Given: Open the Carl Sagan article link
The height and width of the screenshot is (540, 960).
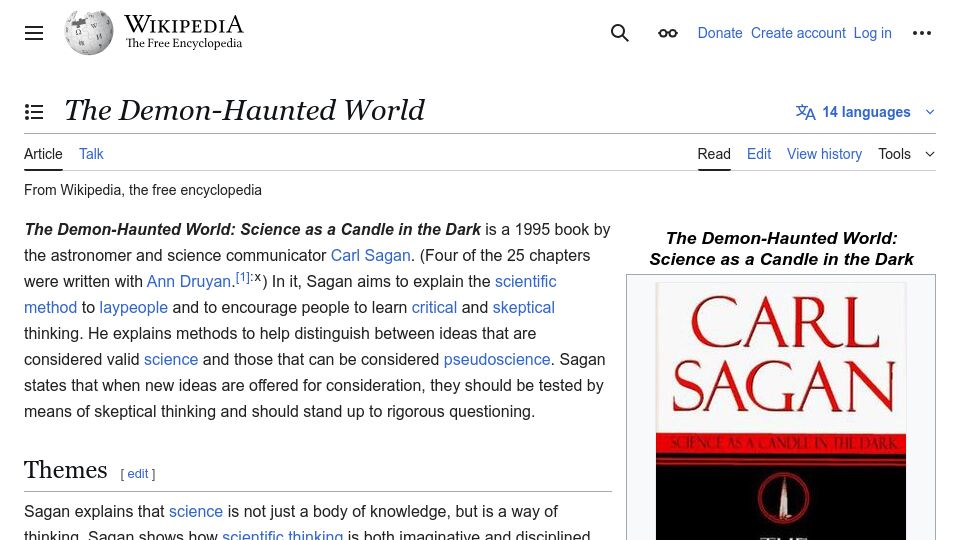Looking at the screenshot, I should (x=370, y=255).
